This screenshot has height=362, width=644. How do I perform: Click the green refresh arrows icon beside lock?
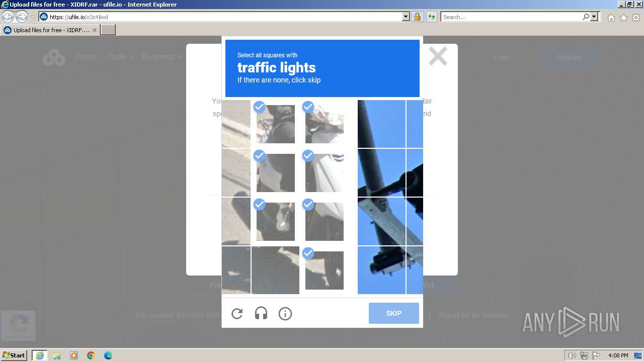[432, 17]
